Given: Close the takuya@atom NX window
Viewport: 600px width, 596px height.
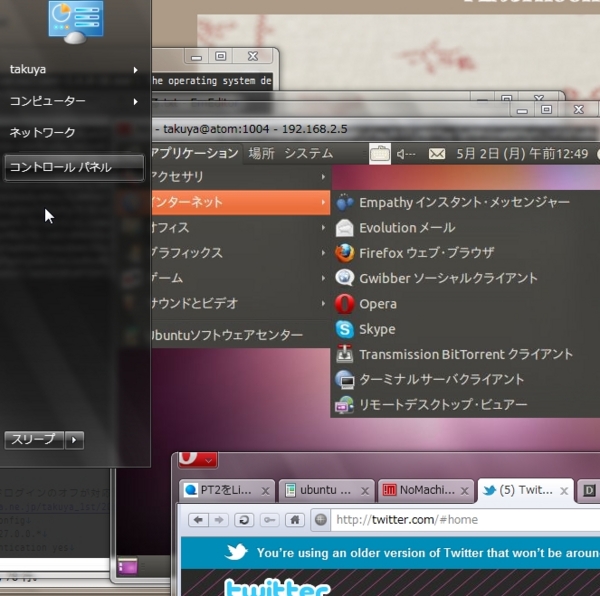Looking at the screenshot, I should (x=579, y=110).
